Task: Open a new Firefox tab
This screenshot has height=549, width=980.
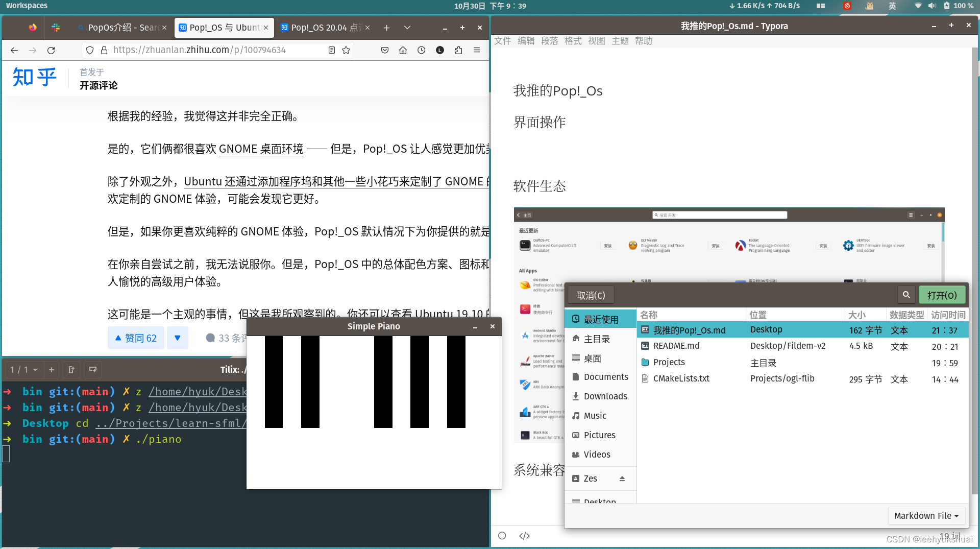Action: point(387,28)
